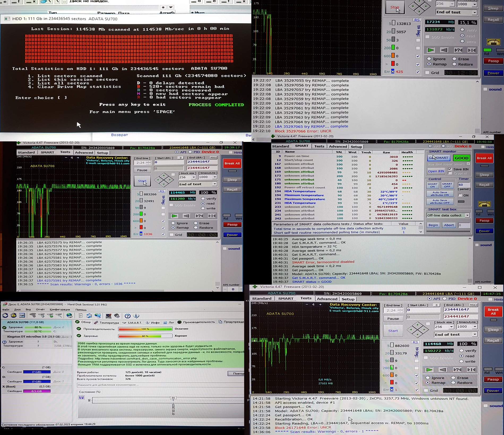The width and height of the screenshot is (504, 435).
Task: Uncheck Save BIN in Victoria SMART window
Action: click(450, 169)
